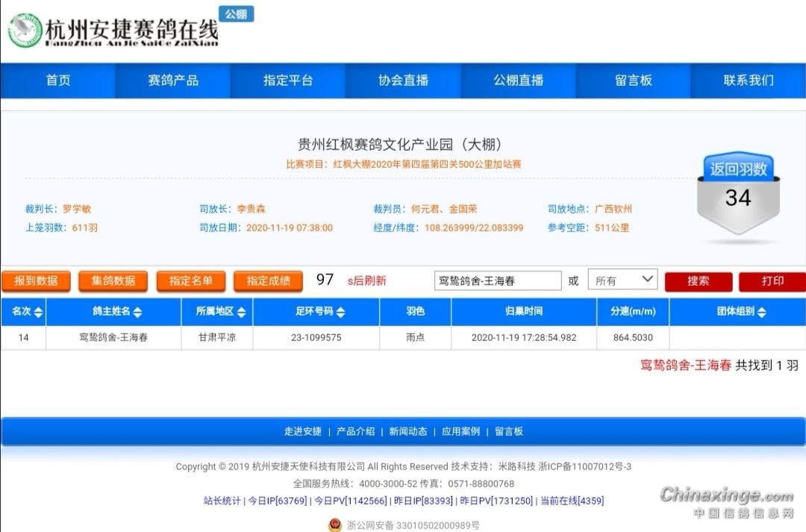
Task: Sort by 团体组别 column arrows
Action: click(x=761, y=312)
